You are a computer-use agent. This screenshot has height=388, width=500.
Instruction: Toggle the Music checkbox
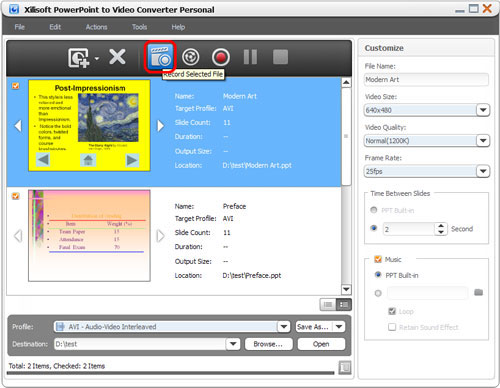click(378, 259)
